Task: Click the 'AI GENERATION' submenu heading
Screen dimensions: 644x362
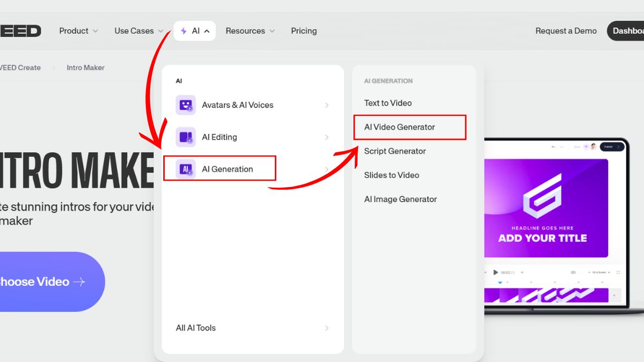Action: coord(388,81)
